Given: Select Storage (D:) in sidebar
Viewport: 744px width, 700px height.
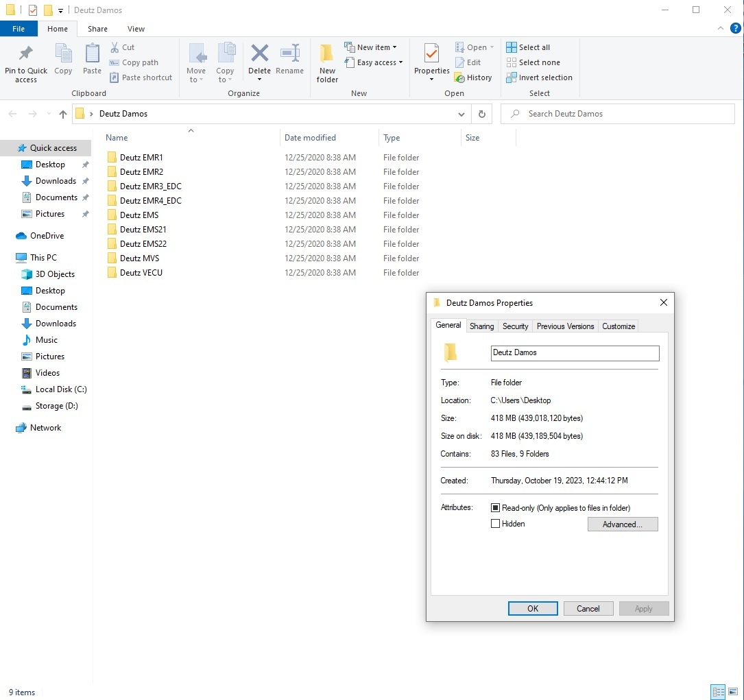Looking at the screenshot, I should [x=56, y=406].
